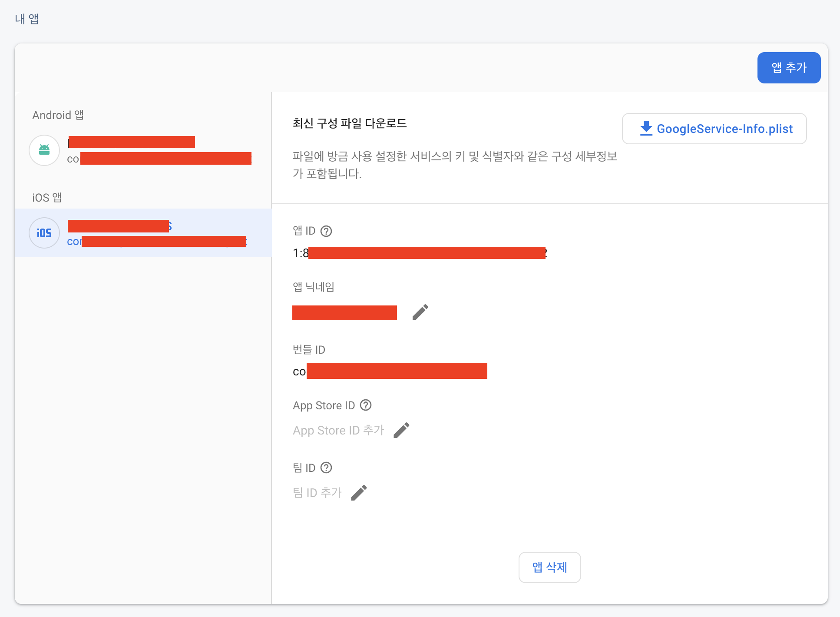Click the 팀 ID 추가 placeholder text
Image resolution: width=840 pixels, height=617 pixels.
pyautogui.click(x=317, y=493)
